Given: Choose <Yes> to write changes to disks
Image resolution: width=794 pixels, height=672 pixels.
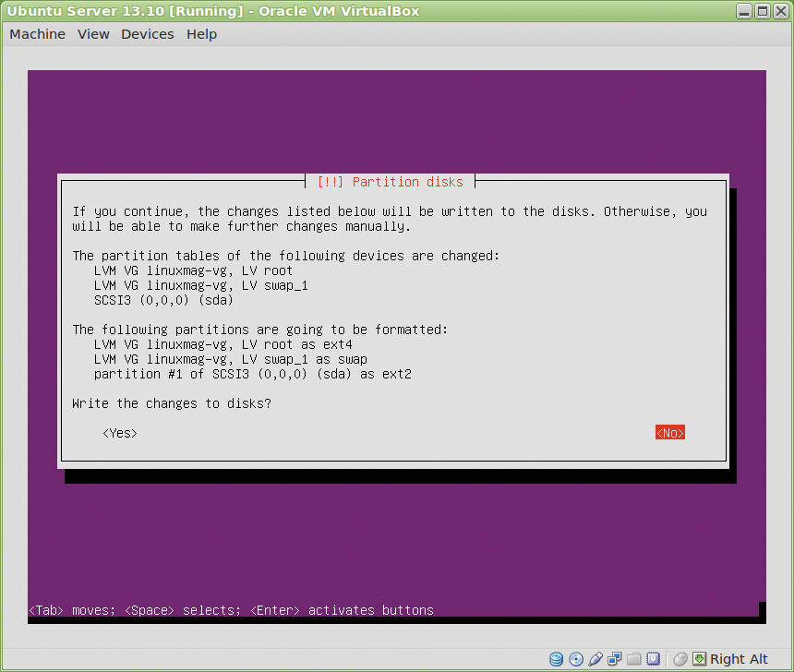Looking at the screenshot, I should pyautogui.click(x=120, y=433).
